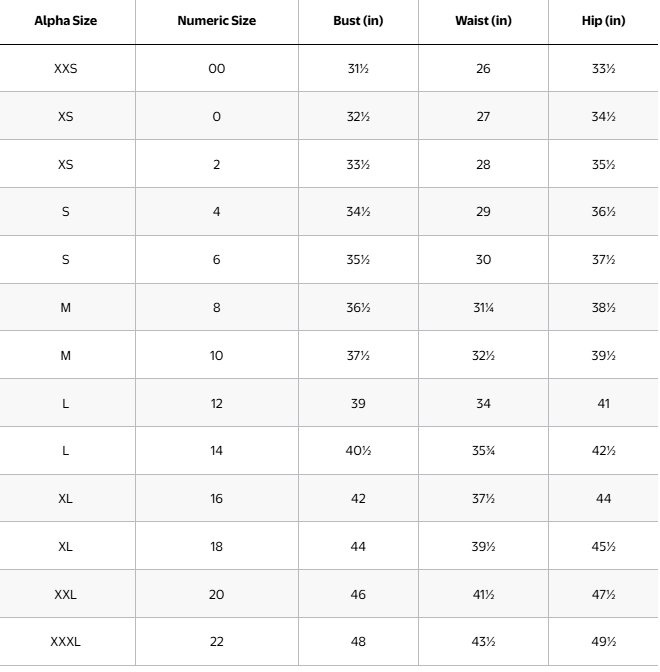
Task: Click the numeric size 22 cell
Action: (216, 642)
